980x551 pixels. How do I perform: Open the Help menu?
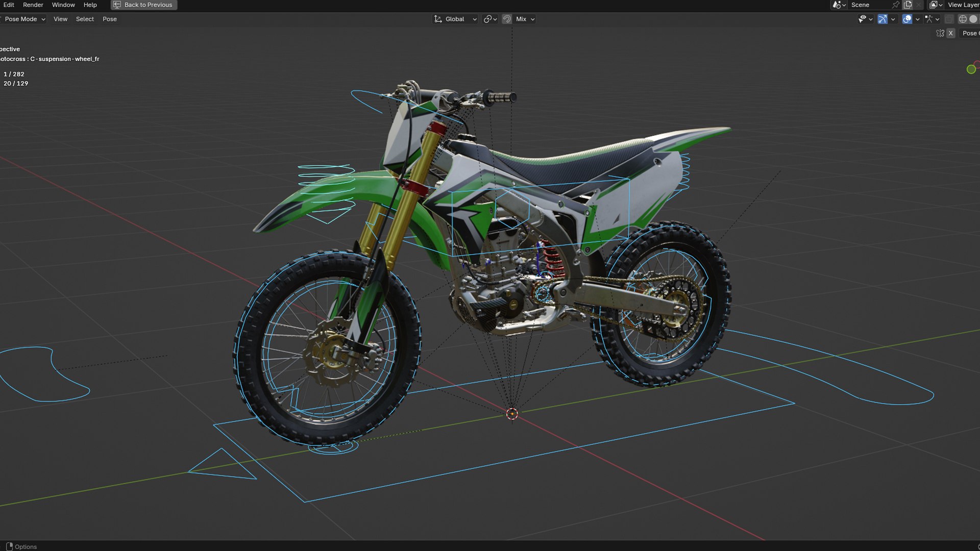click(90, 5)
